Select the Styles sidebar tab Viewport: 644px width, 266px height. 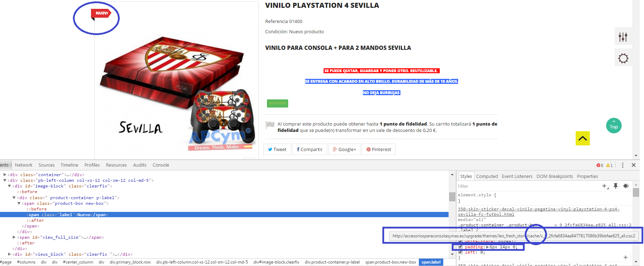(466, 176)
